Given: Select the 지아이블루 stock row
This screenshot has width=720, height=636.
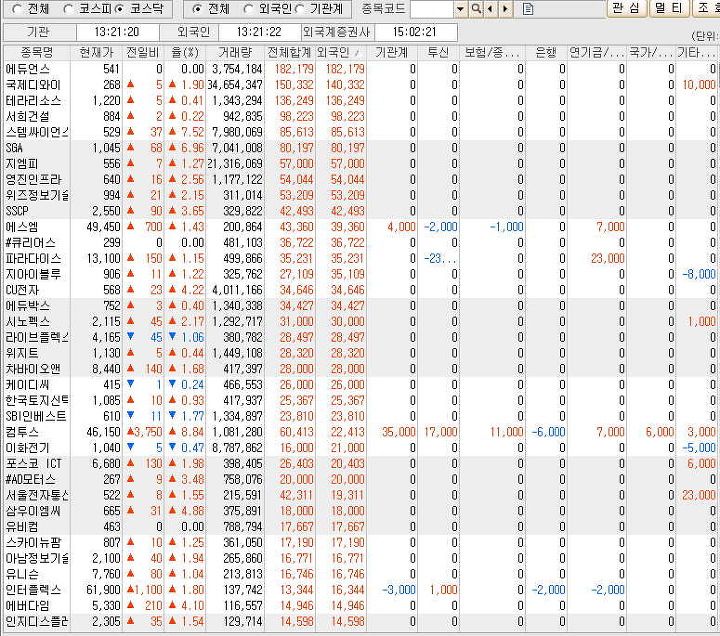Looking at the screenshot, I should tap(360, 274).
